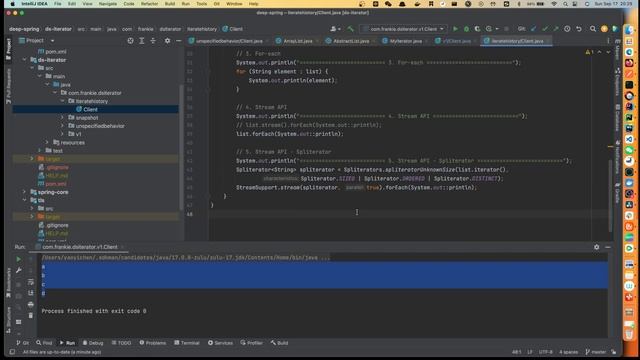Viewport: 640px width, 360px height.
Task: Clear all console output trash icon
Action: click(31, 316)
